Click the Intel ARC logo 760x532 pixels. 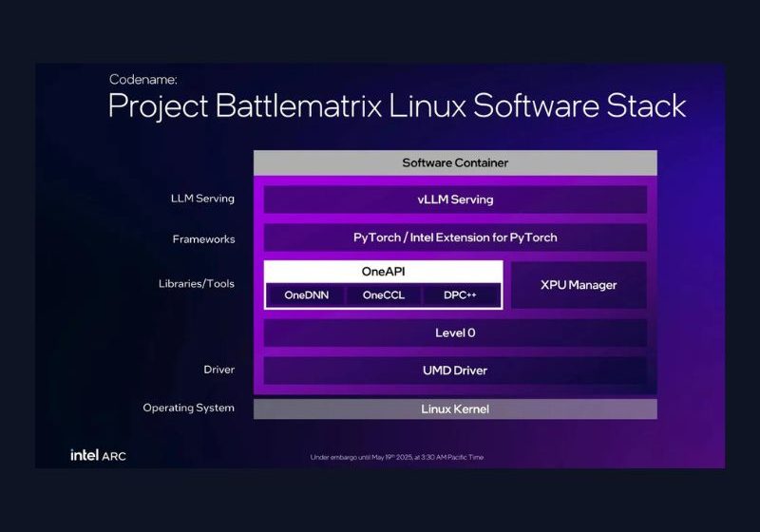(98, 455)
